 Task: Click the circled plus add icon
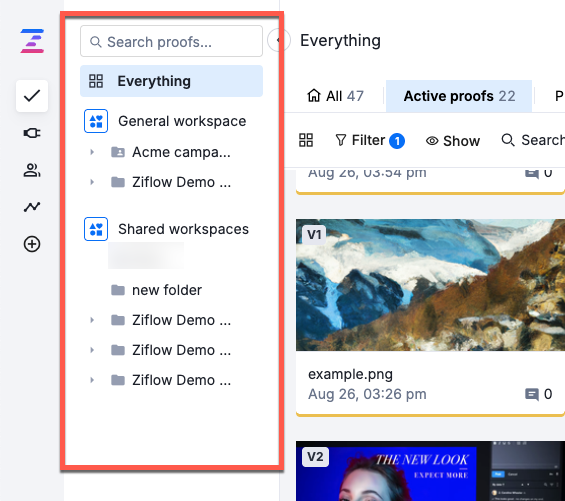[32, 244]
